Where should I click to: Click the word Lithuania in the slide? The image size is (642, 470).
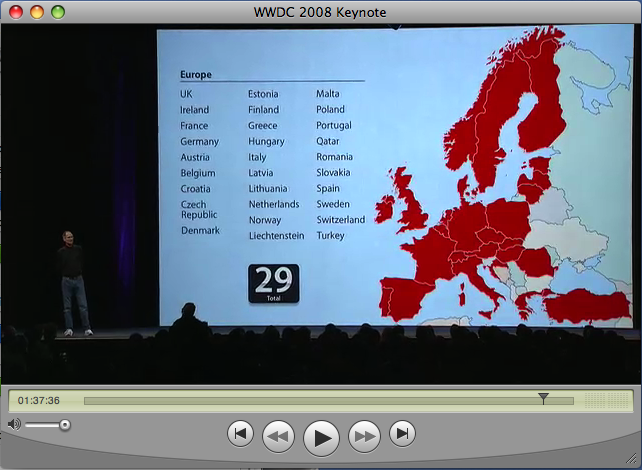(268, 189)
